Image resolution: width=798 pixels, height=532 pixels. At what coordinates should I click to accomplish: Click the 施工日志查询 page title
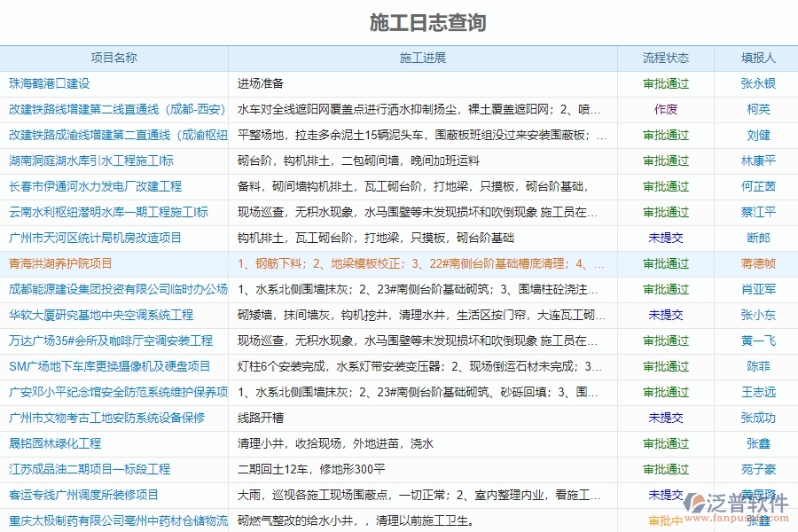(x=430, y=22)
